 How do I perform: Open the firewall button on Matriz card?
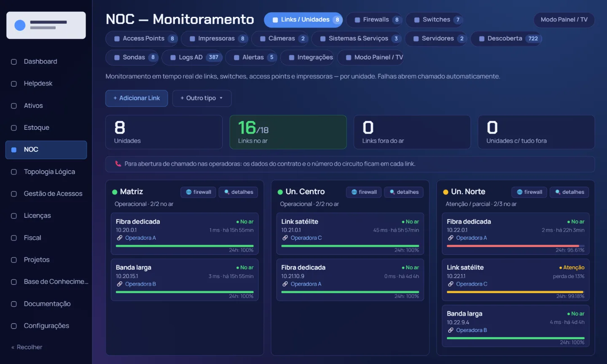199,192
